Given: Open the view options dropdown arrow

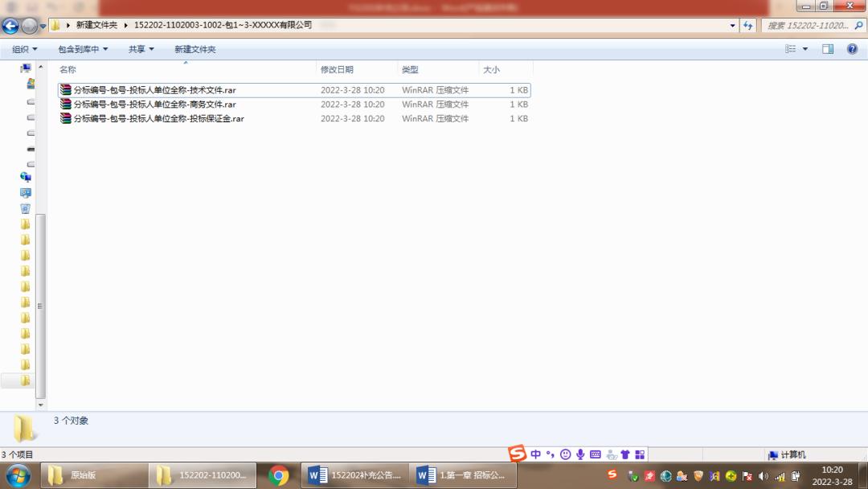Looking at the screenshot, I should click(x=805, y=49).
